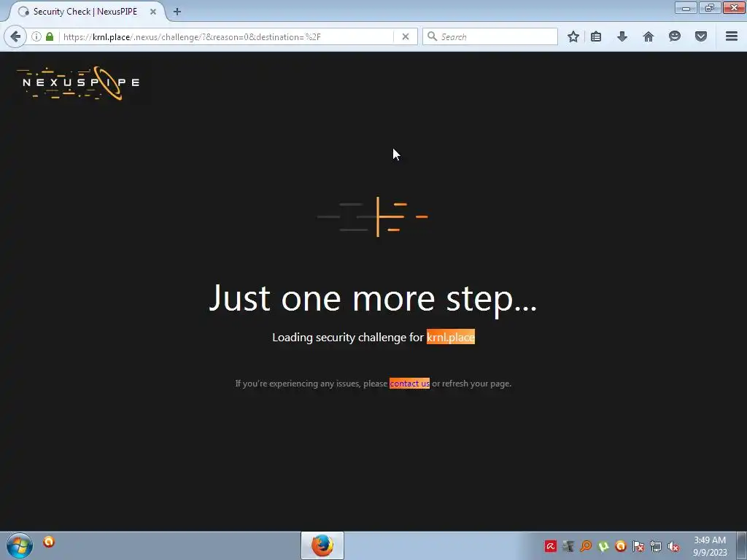Viewport: 747px width, 560px height.
Task: Click the orange circular tray icon beside uTorrent
Action: pyautogui.click(x=621, y=546)
